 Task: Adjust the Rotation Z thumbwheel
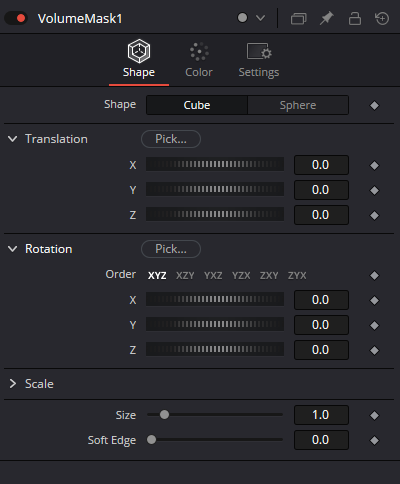[x=215, y=349]
